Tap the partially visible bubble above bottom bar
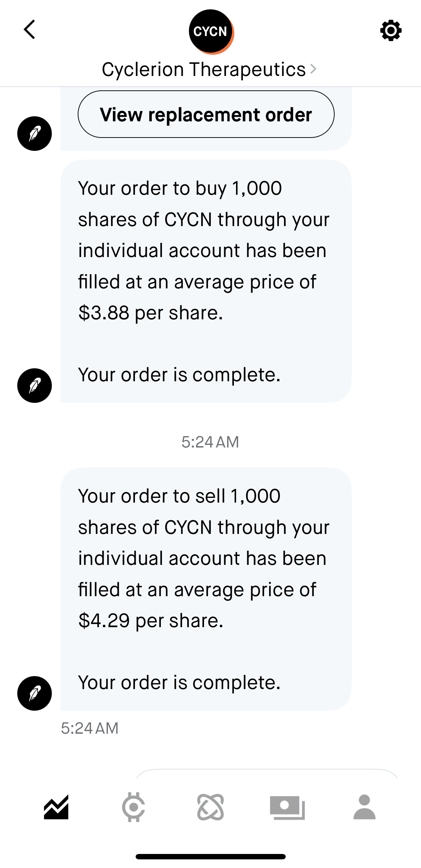Image resolution: width=421 pixels, height=868 pixels. coord(266,773)
